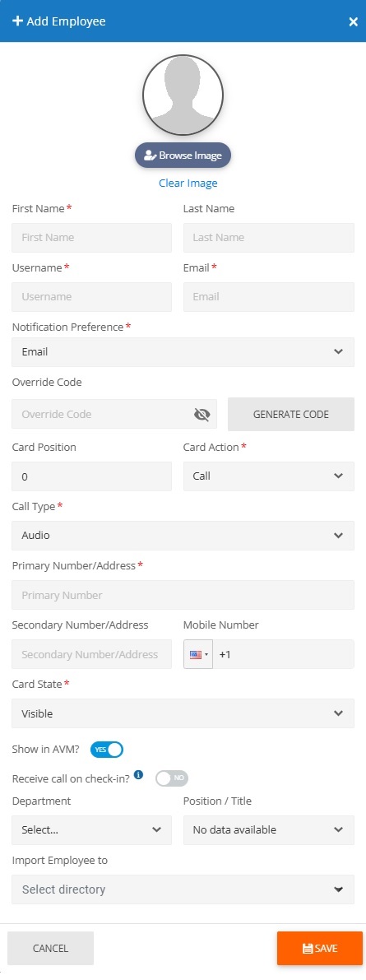Open the Select directory dropdown
The image size is (366, 980).
183,889
